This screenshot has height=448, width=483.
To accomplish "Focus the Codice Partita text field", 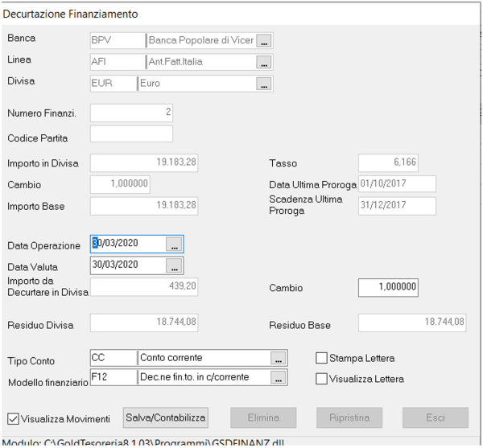I will [131, 134].
